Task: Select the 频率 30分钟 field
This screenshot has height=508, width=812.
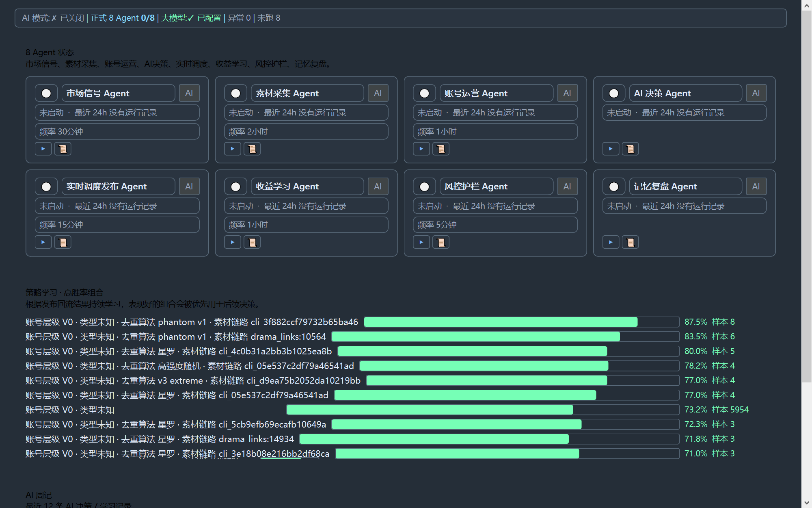Action: click(117, 132)
